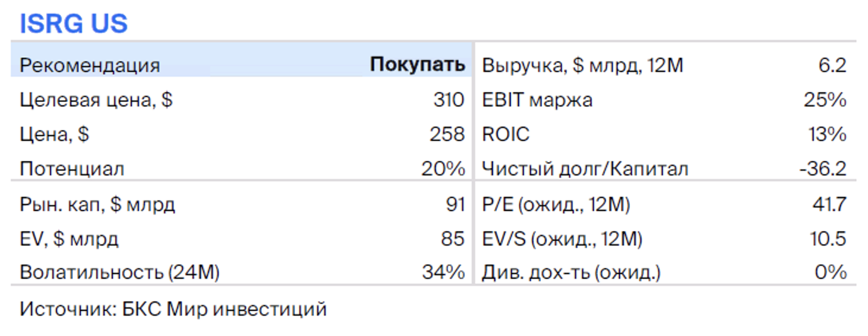
Task: Select the Цена, $ row label
Action: point(54,134)
